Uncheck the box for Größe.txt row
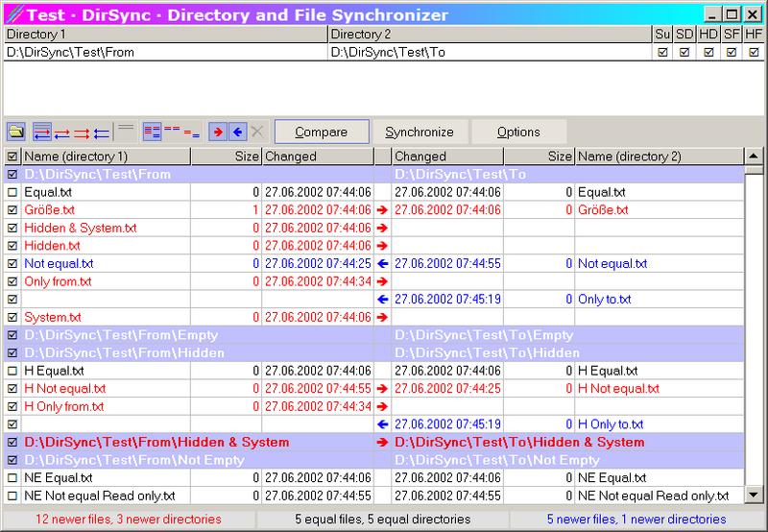This screenshot has width=768, height=532. [x=12, y=210]
